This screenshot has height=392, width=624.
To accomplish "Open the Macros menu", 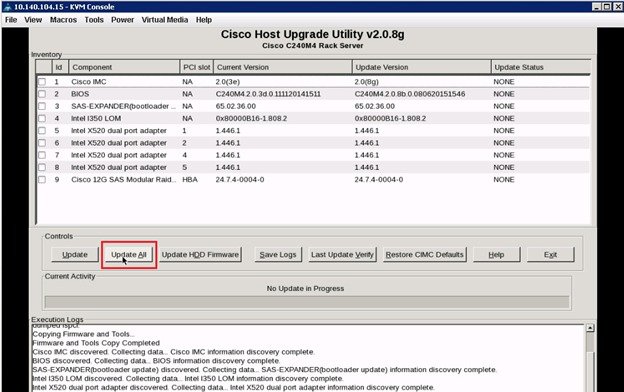I will coord(63,20).
